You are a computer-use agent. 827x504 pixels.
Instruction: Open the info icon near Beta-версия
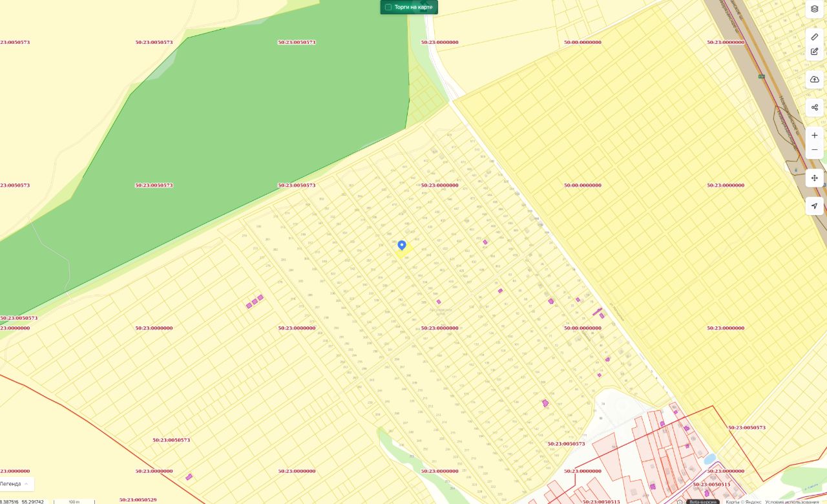[680, 501]
